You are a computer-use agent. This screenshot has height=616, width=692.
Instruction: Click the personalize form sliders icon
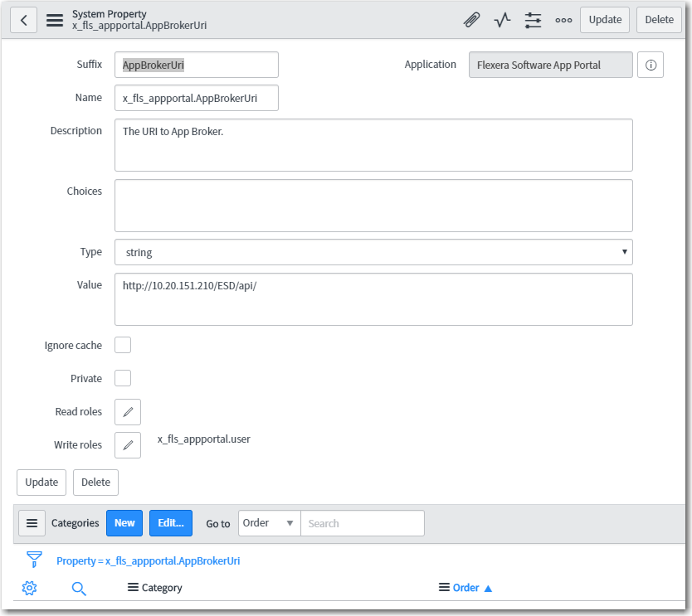(533, 20)
